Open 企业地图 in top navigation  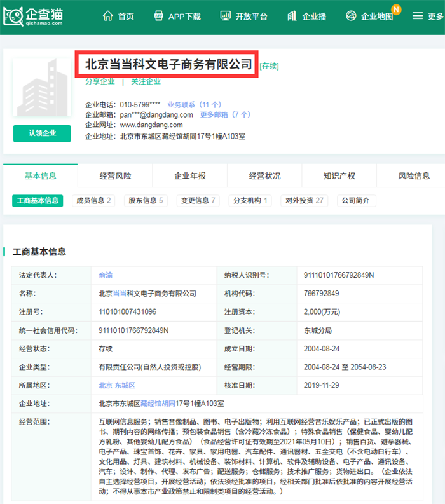click(x=377, y=17)
